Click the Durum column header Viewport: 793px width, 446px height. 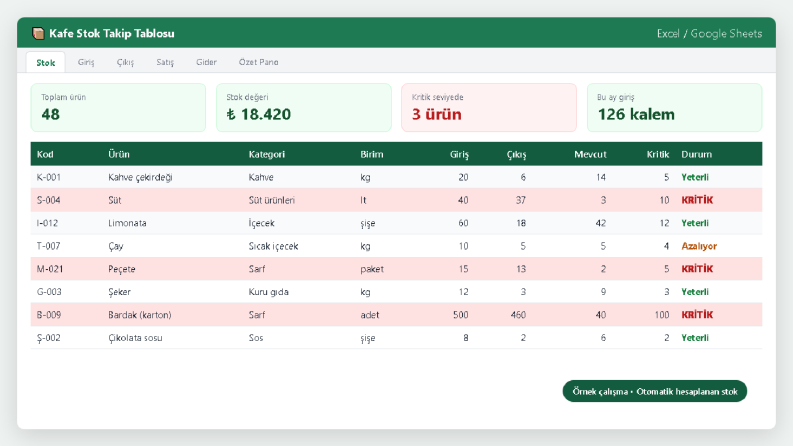point(696,154)
